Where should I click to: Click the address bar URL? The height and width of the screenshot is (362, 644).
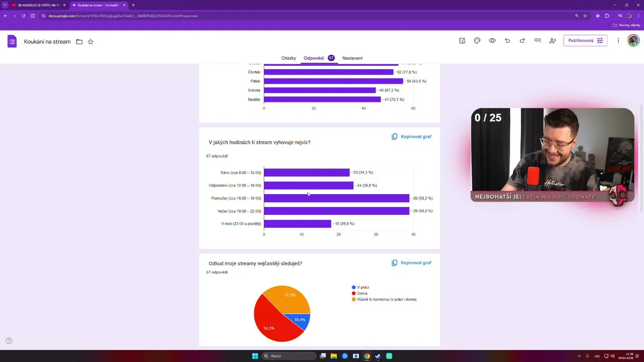[x=123, y=16]
